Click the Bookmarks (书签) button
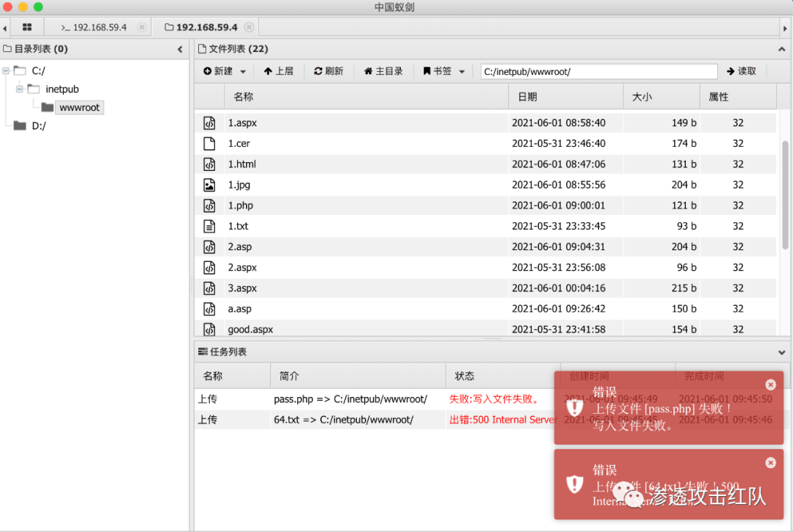The width and height of the screenshot is (793, 532). pyautogui.click(x=438, y=71)
